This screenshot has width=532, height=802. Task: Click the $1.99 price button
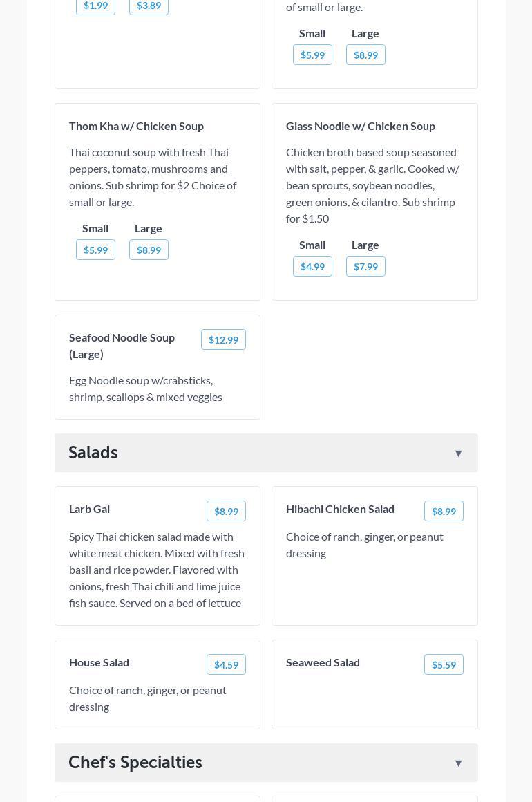pyautogui.click(x=95, y=6)
